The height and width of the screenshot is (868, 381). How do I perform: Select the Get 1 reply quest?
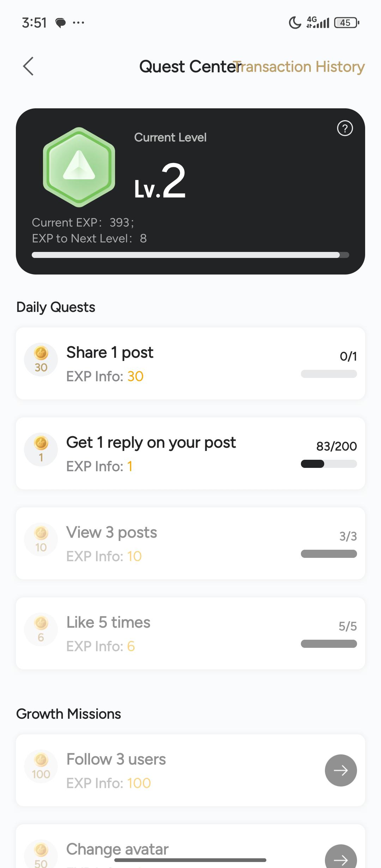click(x=151, y=442)
